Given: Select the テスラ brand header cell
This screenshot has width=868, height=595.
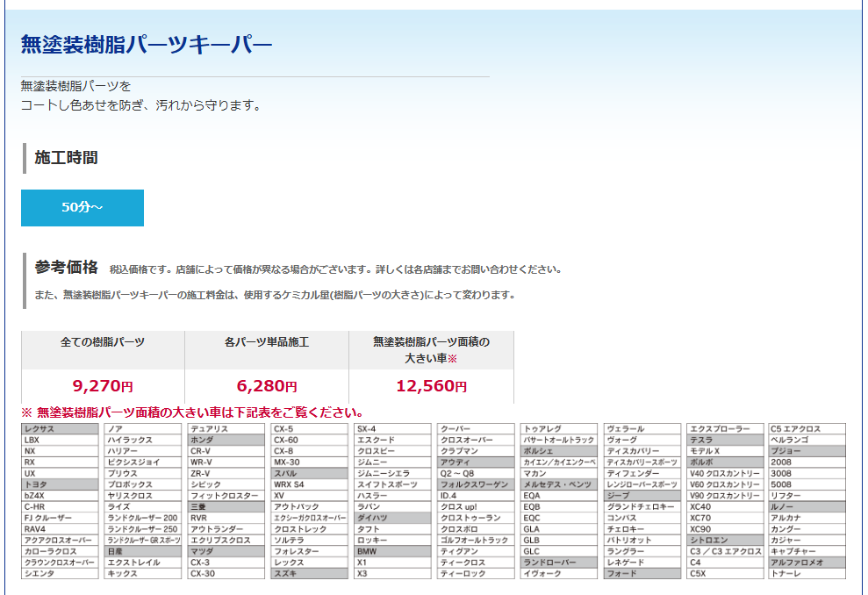Looking at the screenshot, I should tap(725, 440).
